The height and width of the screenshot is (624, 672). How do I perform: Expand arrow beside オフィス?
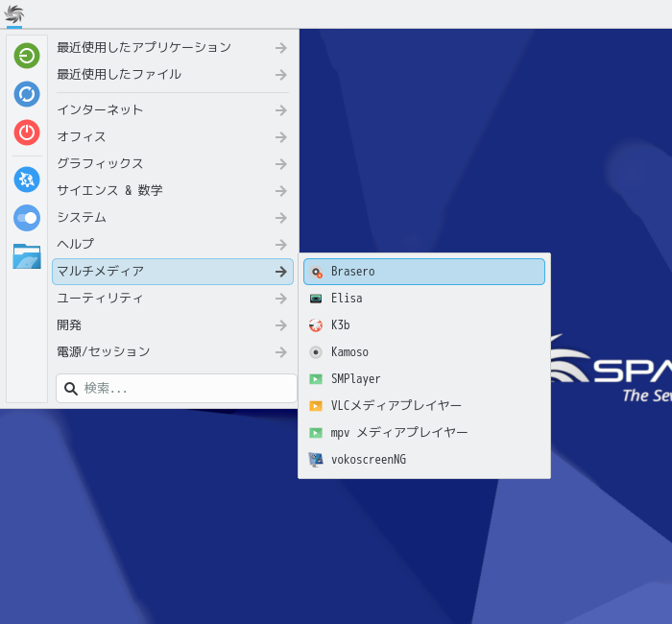[x=281, y=137]
